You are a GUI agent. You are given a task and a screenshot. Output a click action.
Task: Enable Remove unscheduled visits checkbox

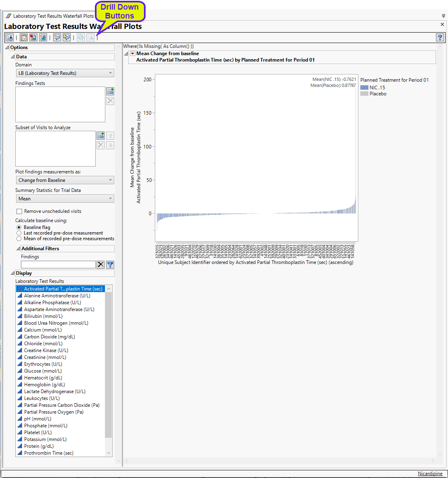click(x=19, y=211)
